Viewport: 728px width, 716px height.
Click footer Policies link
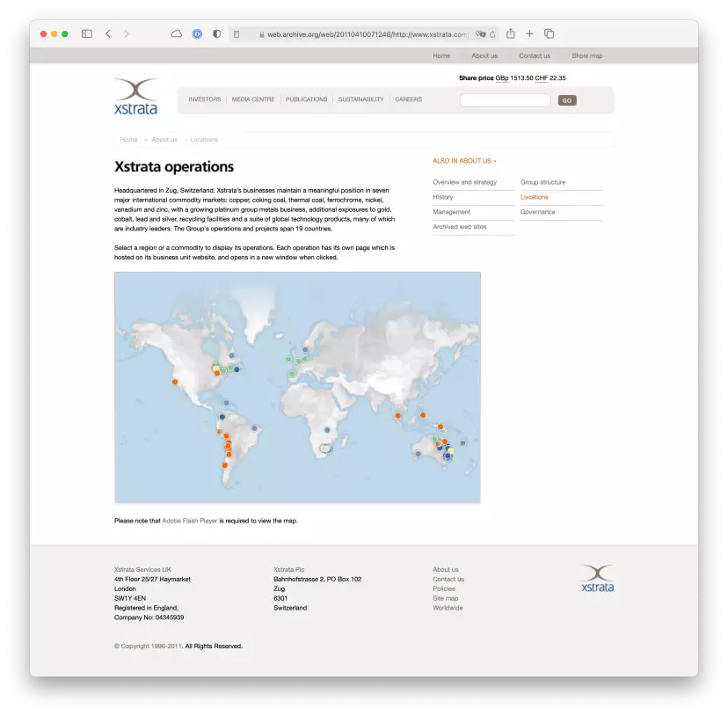pos(444,588)
